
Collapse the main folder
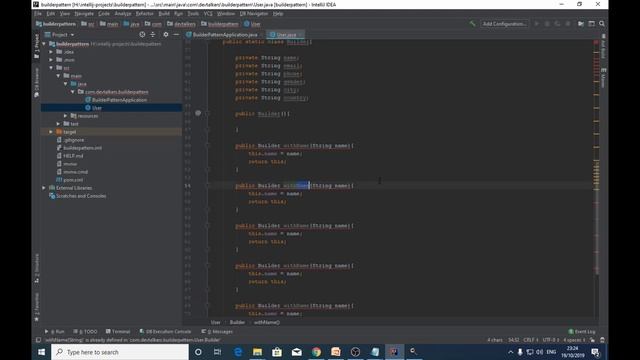[x=58, y=76]
